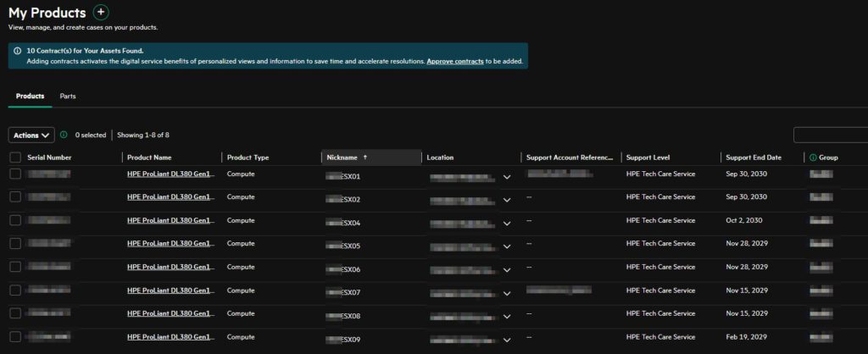Switch to the Parts tab
The width and height of the screenshot is (868, 354).
click(x=68, y=97)
